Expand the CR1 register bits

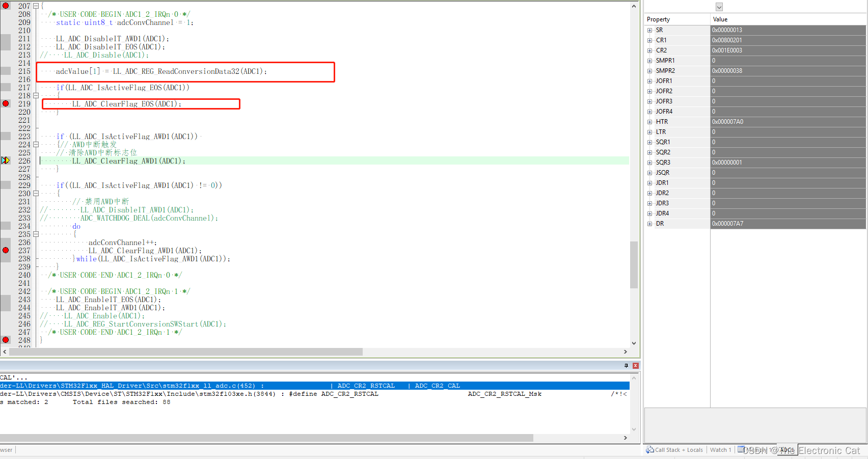[649, 40]
